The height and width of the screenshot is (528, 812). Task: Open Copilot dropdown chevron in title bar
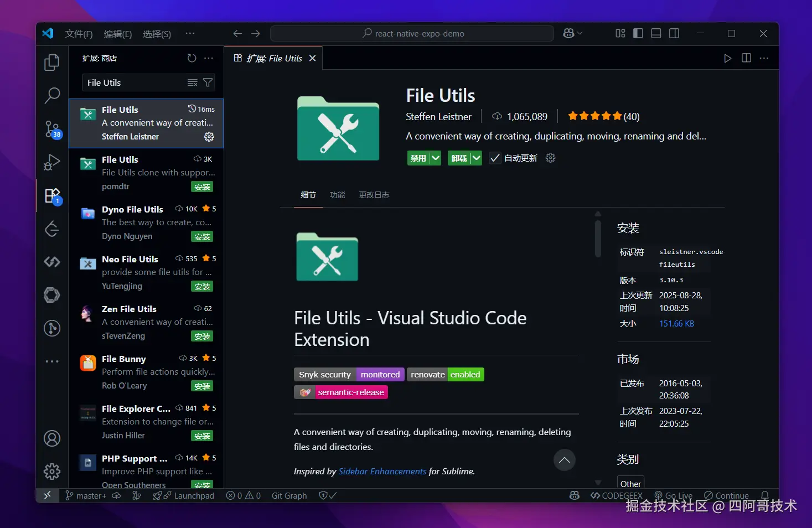[580, 33]
